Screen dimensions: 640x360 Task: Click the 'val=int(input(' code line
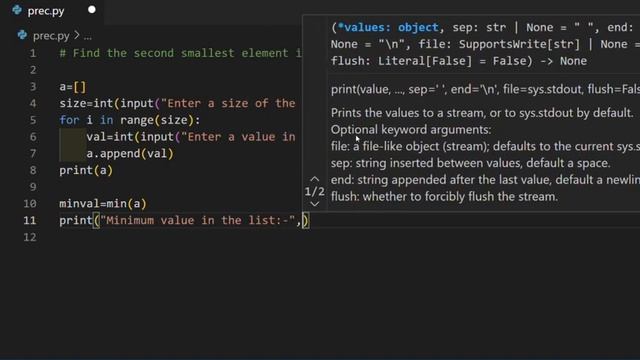191,137
